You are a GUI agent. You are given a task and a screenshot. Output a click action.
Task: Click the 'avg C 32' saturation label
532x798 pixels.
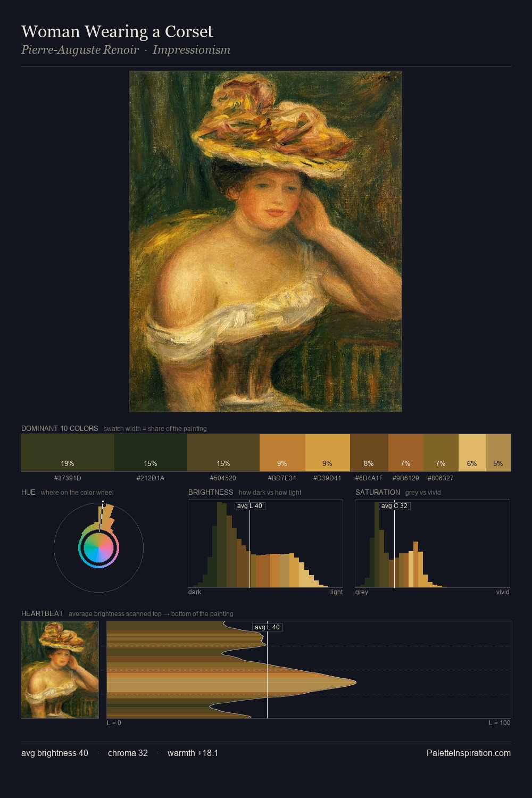tap(394, 506)
